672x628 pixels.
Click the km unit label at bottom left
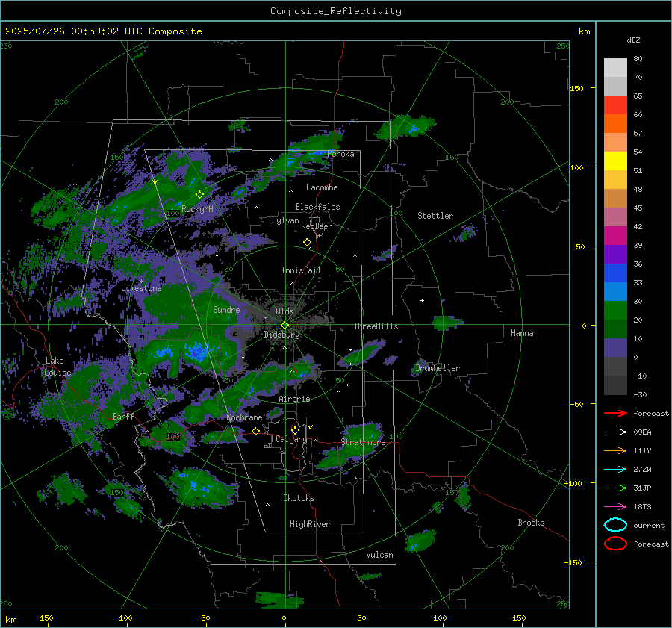point(10,620)
